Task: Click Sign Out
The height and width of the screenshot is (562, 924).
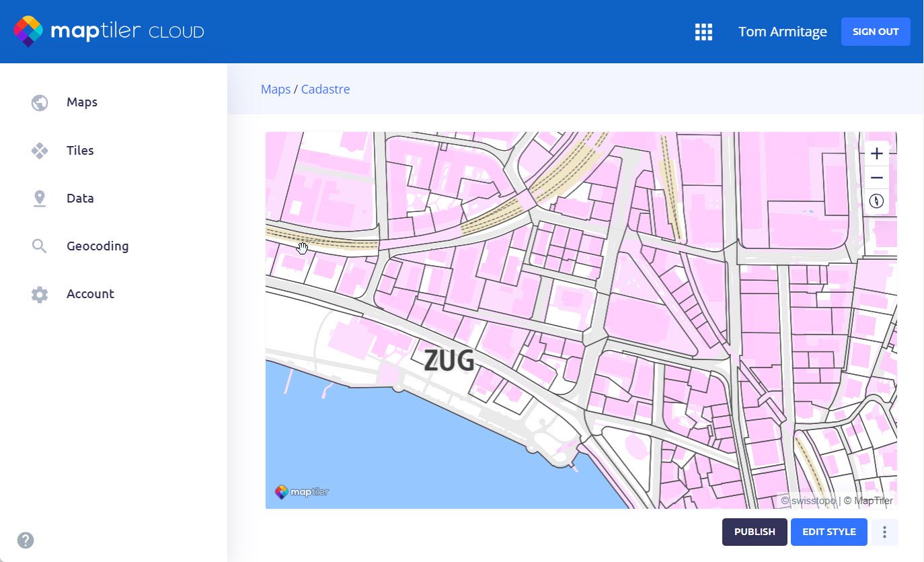Action: click(875, 31)
